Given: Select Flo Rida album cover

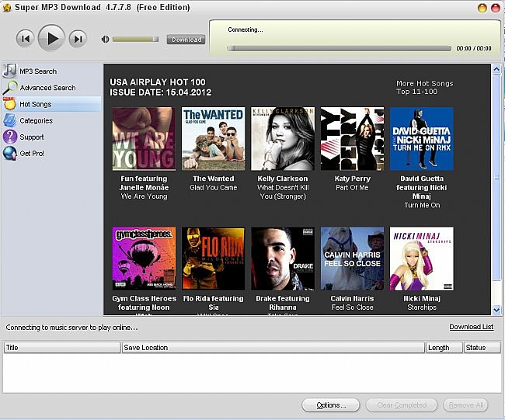Looking at the screenshot, I should [x=213, y=259].
